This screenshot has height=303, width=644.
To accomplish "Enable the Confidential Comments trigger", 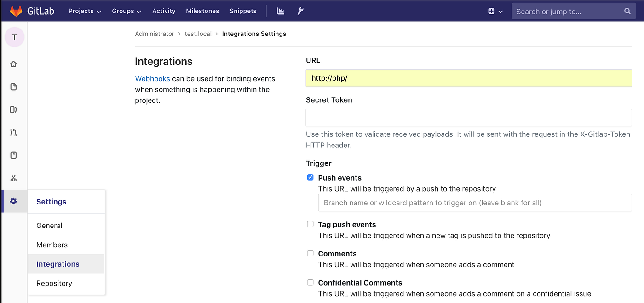I will tap(310, 282).
